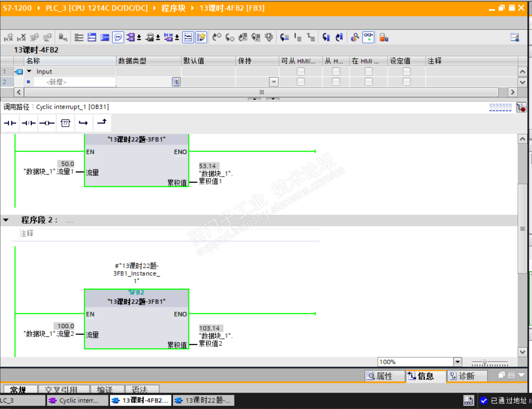Viewport: 532px width, 409px height.
Task: Insert an empty box instruction
Action: tap(65, 123)
